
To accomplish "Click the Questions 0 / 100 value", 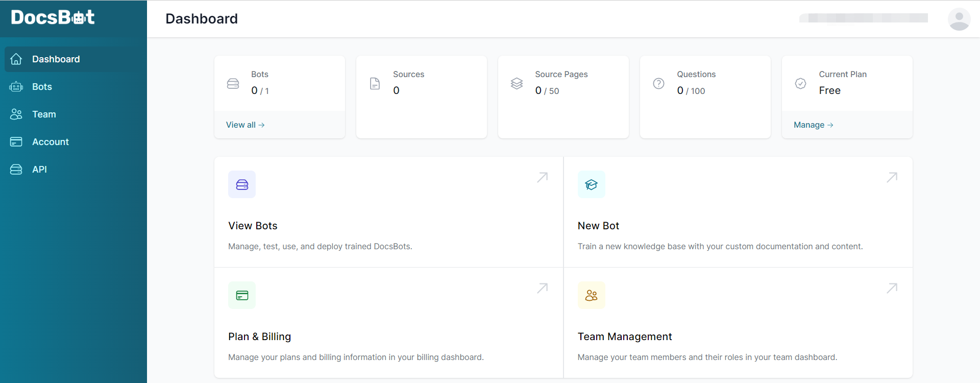I will point(691,90).
